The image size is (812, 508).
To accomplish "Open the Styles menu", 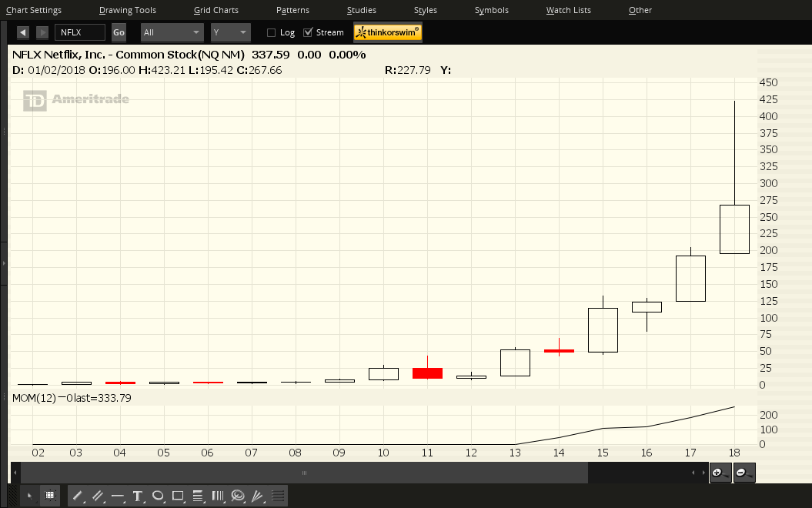I will pyautogui.click(x=425, y=10).
